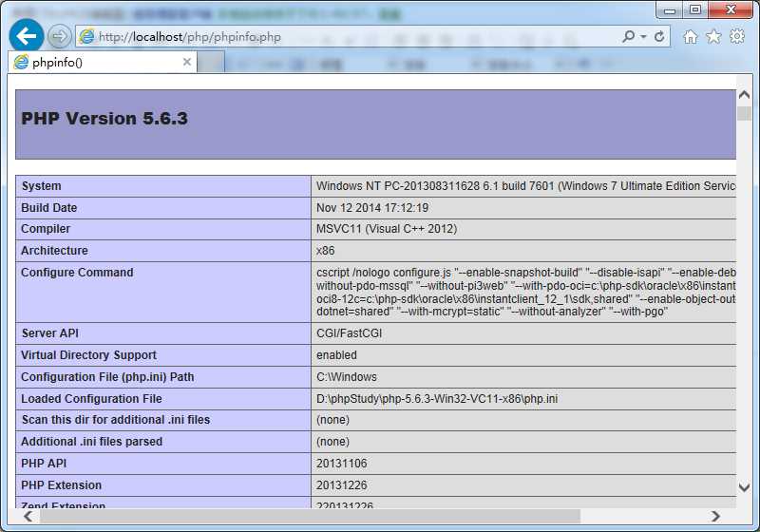Click the 'x86' architecture value

(325, 251)
